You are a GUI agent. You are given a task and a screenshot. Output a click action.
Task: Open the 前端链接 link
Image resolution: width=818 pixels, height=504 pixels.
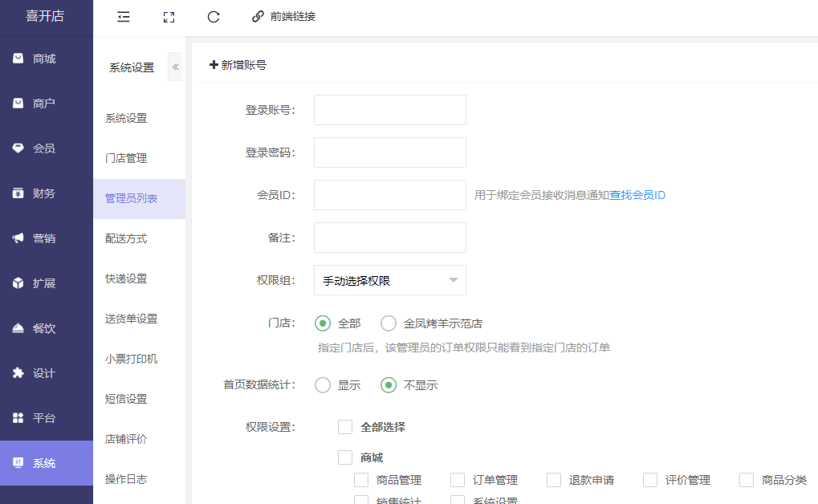283,16
